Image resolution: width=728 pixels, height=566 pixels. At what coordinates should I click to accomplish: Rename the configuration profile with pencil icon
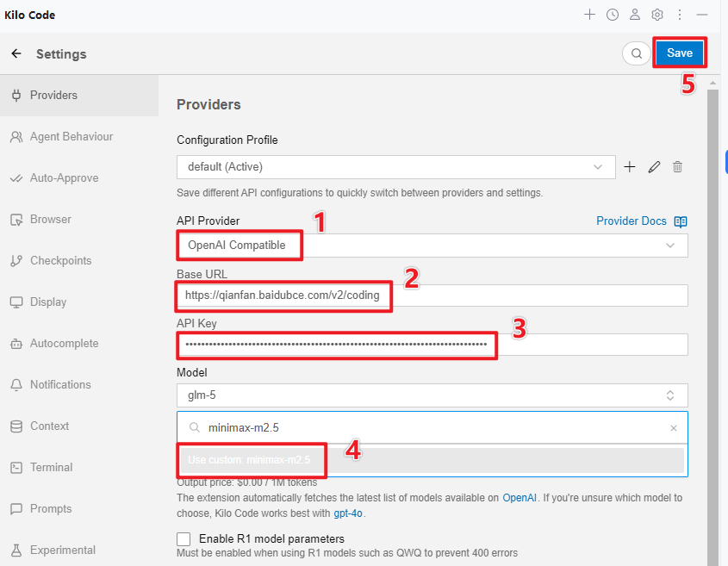click(x=654, y=167)
